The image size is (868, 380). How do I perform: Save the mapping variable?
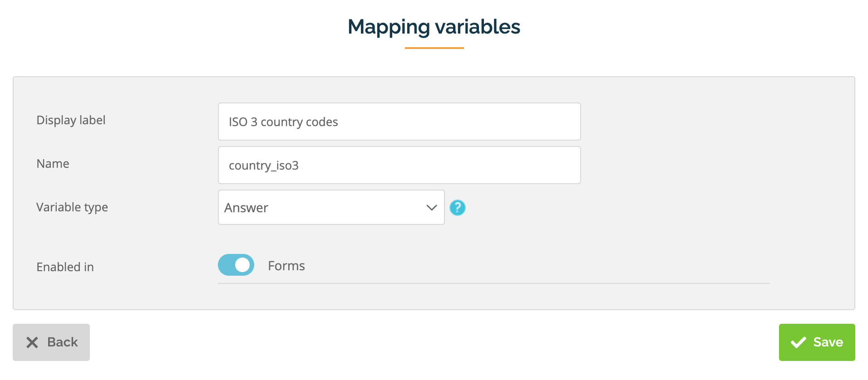pyautogui.click(x=816, y=342)
